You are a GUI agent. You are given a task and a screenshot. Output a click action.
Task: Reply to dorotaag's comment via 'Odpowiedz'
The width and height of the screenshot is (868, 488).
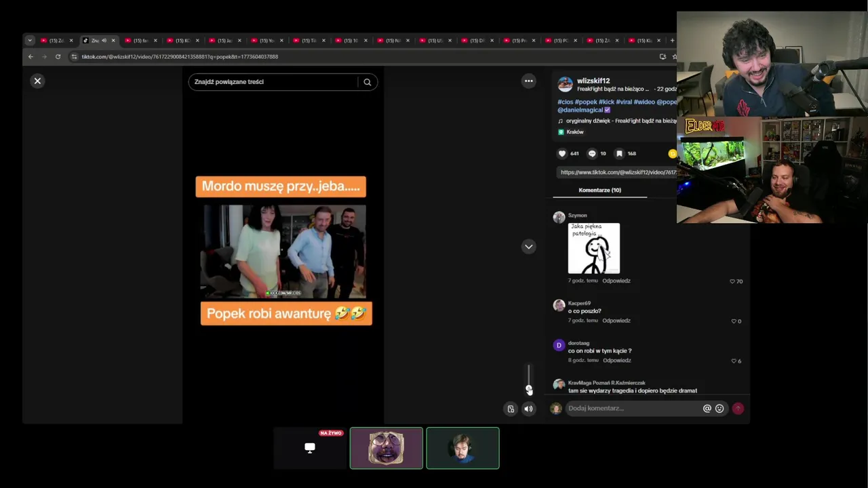click(616, 361)
